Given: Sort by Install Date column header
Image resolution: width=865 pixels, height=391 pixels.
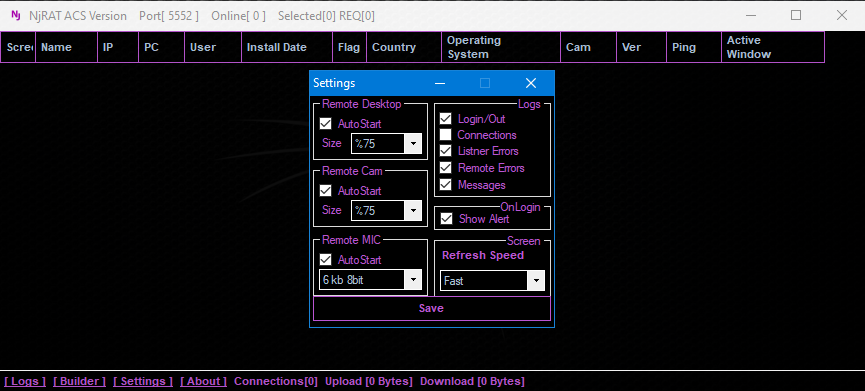Looking at the screenshot, I should (x=287, y=47).
